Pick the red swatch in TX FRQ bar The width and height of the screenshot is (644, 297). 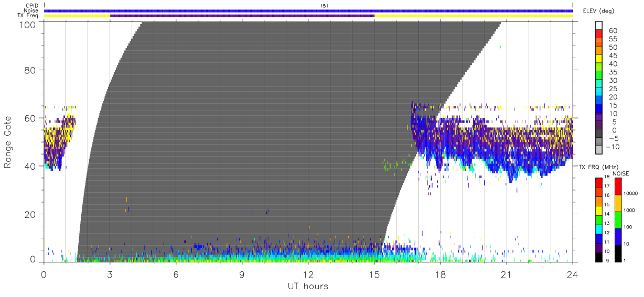[599, 183]
